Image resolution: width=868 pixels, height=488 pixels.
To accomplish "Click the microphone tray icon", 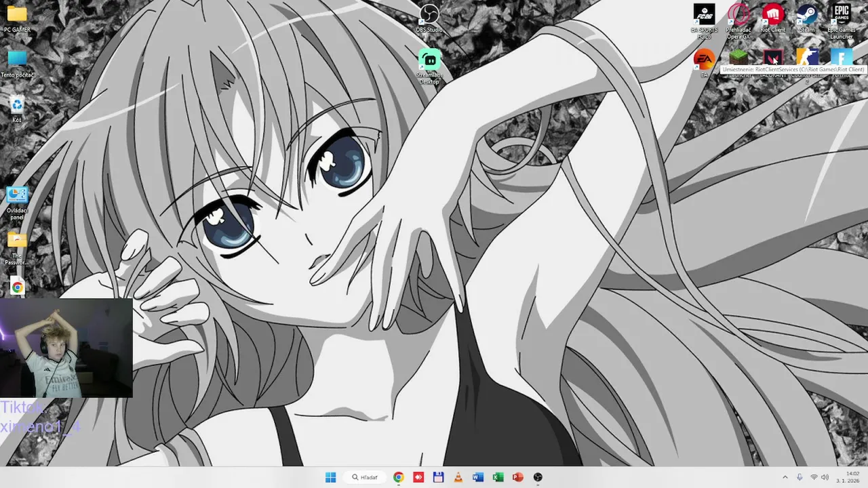I will [800, 477].
